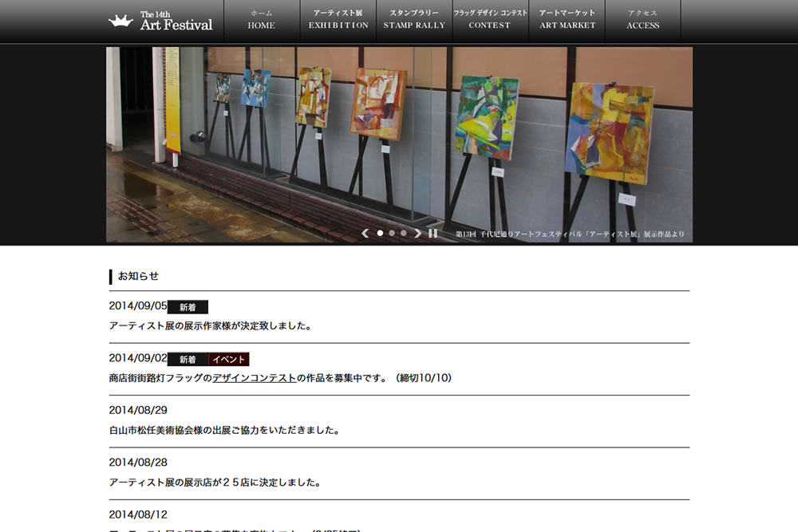Click the イベント tag
Image resolution: width=798 pixels, height=532 pixels.
[228, 359]
